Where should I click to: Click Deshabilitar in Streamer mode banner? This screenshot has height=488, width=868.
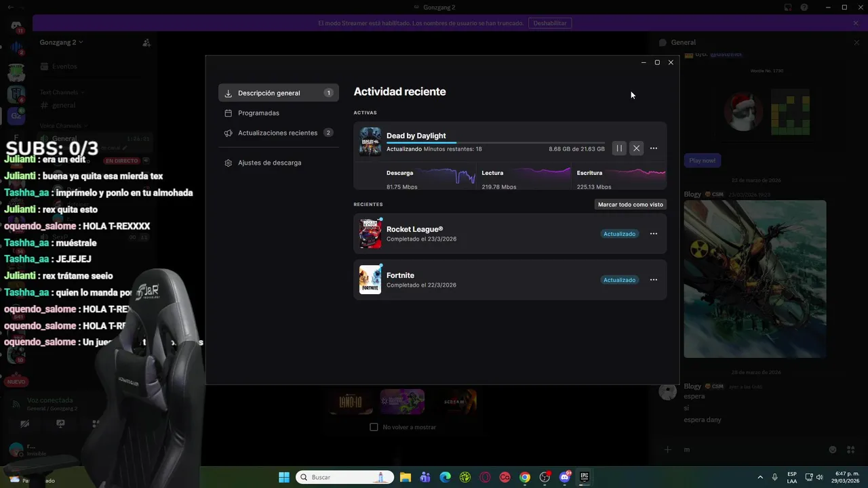tap(550, 23)
